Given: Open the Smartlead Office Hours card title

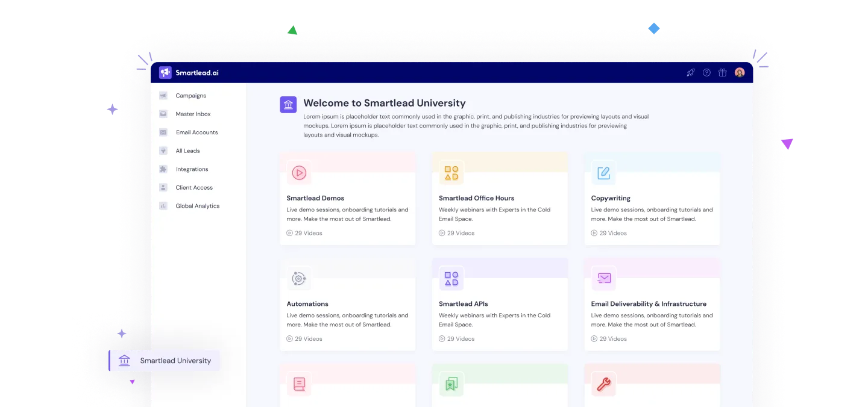Looking at the screenshot, I should [477, 198].
